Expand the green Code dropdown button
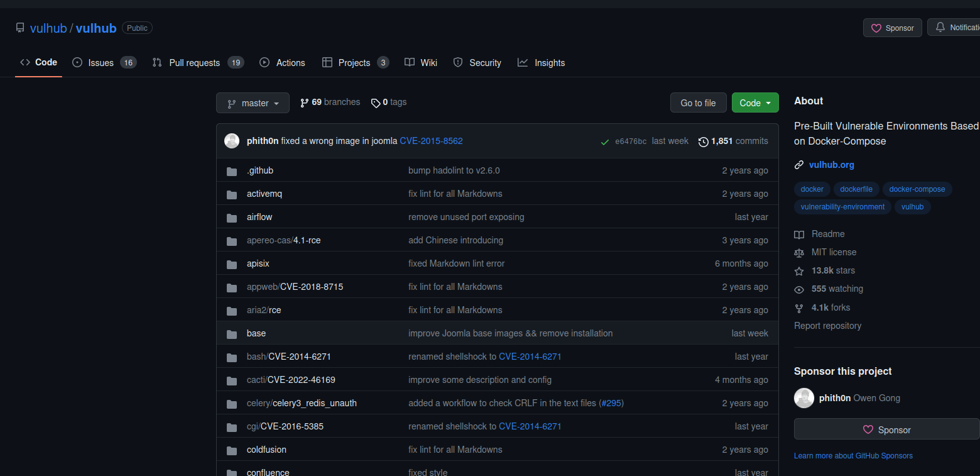This screenshot has width=980, height=476. [x=755, y=103]
